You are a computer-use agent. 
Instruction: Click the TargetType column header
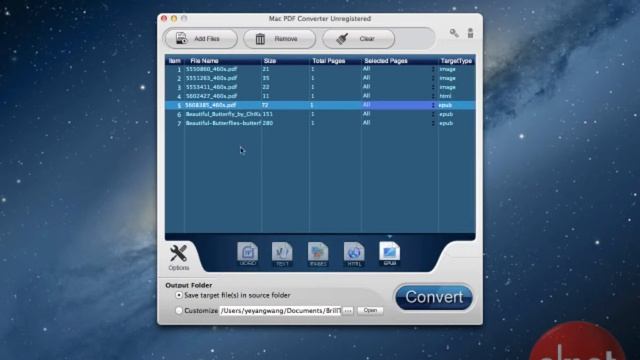click(456, 61)
